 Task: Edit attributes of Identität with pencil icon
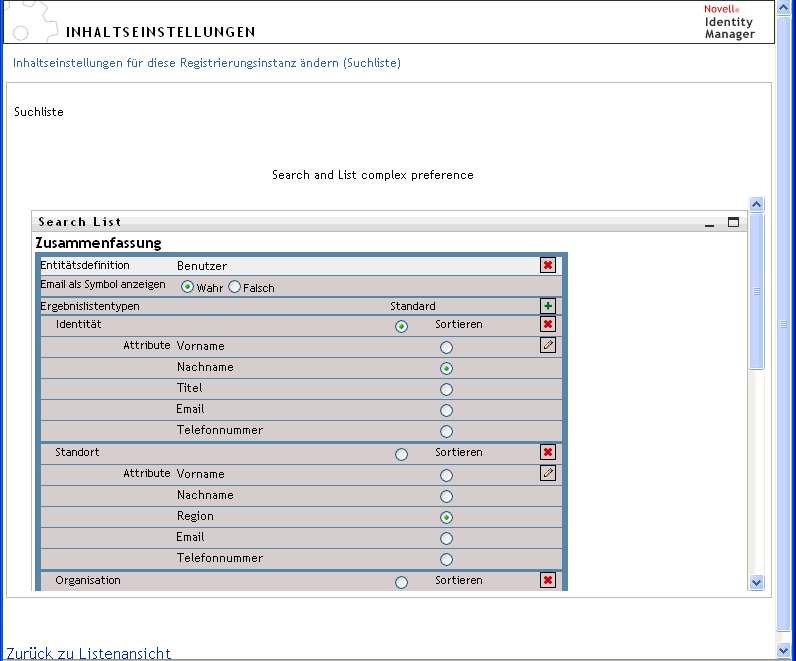tap(548, 345)
